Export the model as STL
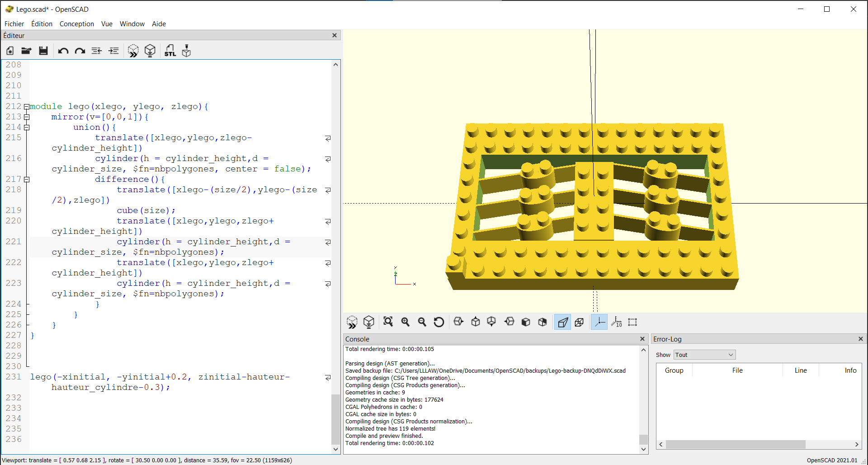This screenshot has height=465, width=868. pyautogui.click(x=170, y=51)
